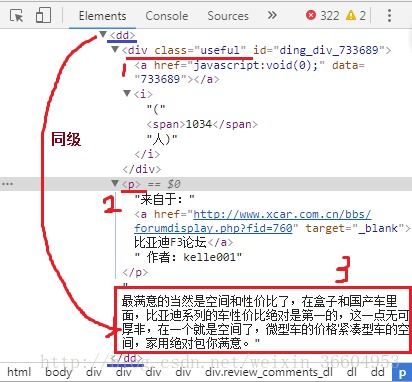412x382 pixels.
Task: Show more tabs via double chevron
Action: (x=272, y=15)
